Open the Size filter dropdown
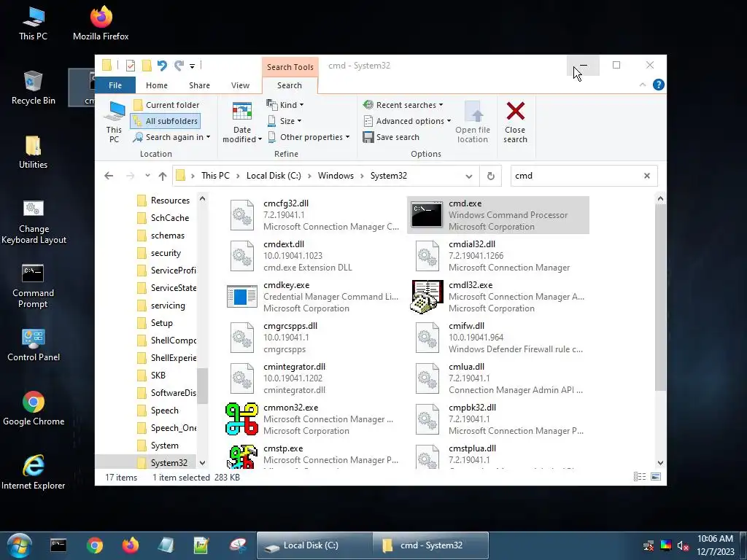This screenshot has height=560, width=747. point(285,121)
